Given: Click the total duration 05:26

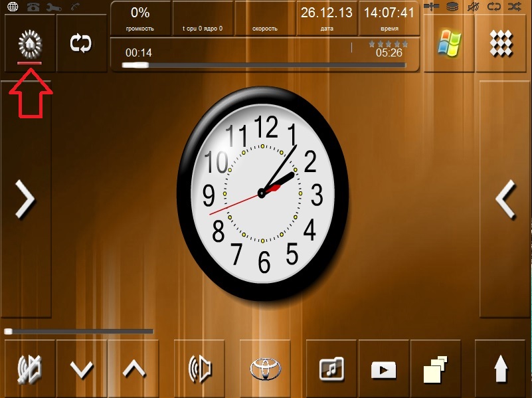Looking at the screenshot, I should pyautogui.click(x=389, y=52).
